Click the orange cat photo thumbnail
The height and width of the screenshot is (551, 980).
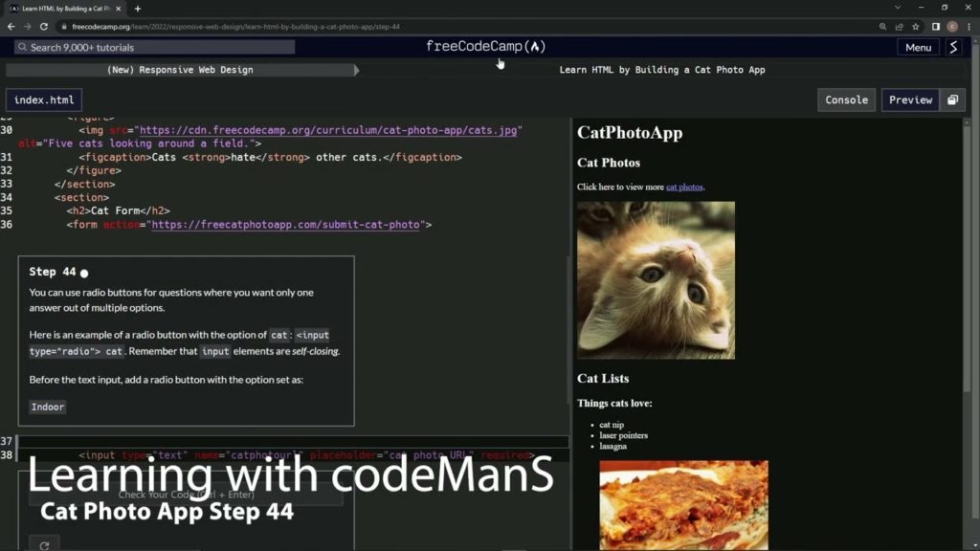pos(656,279)
